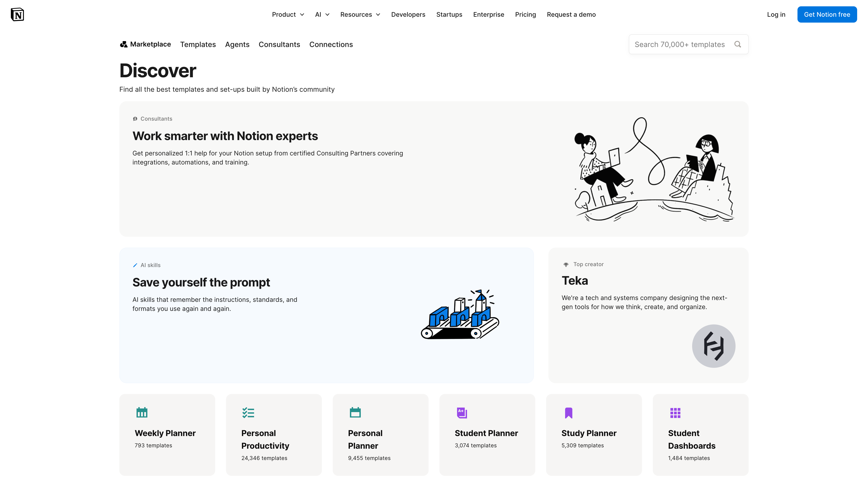Switch to the Connections tab
The image size is (868, 488).
click(331, 45)
